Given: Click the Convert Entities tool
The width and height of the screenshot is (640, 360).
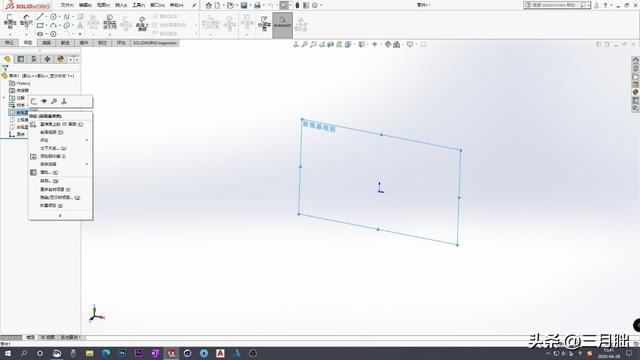Looking at the screenshot, I should coord(109,22).
